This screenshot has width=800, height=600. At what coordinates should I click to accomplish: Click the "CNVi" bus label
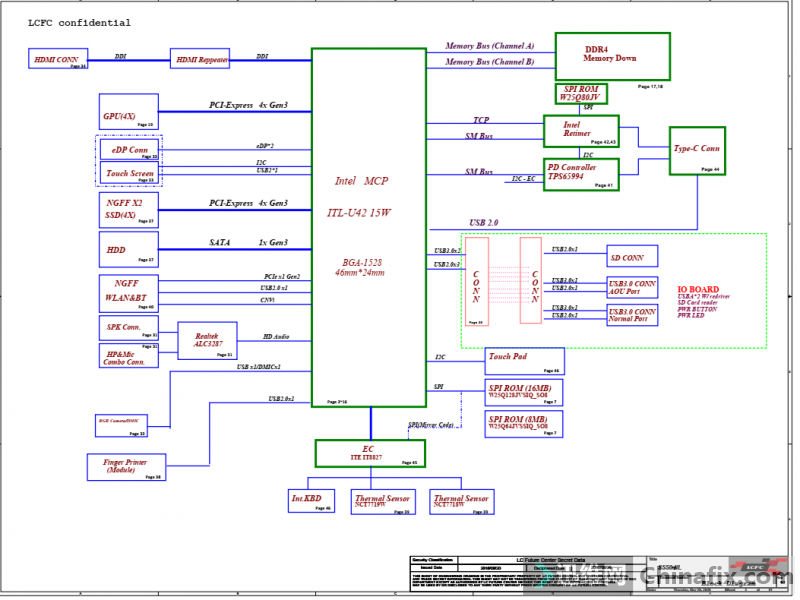pyautogui.click(x=267, y=300)
